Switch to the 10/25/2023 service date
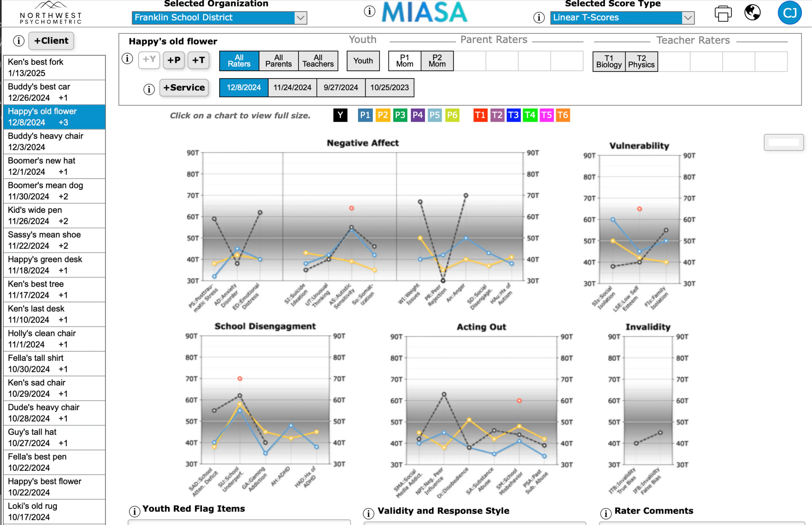The width and height of the screenshot is (812, 525). coord(389,88)
